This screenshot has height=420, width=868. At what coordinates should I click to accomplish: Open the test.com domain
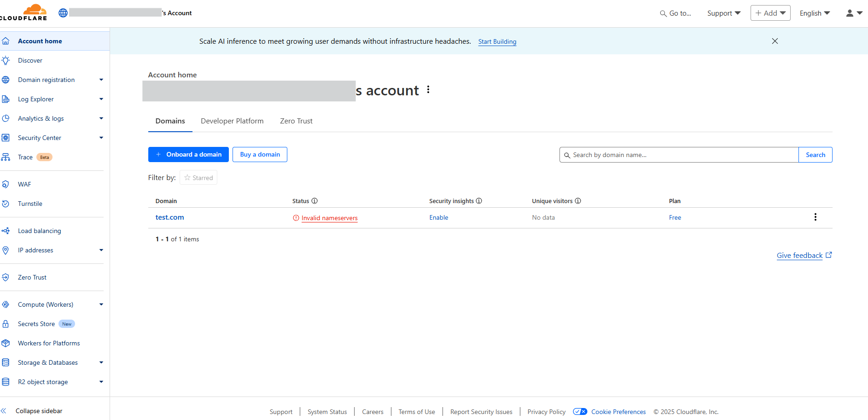169,217
